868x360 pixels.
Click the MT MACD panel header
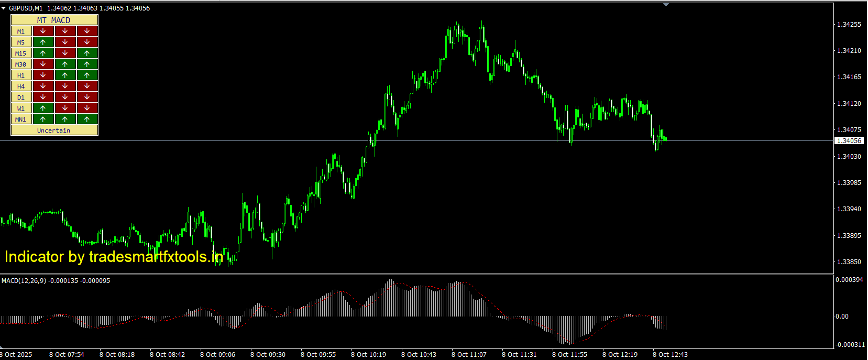click(54, 20)
